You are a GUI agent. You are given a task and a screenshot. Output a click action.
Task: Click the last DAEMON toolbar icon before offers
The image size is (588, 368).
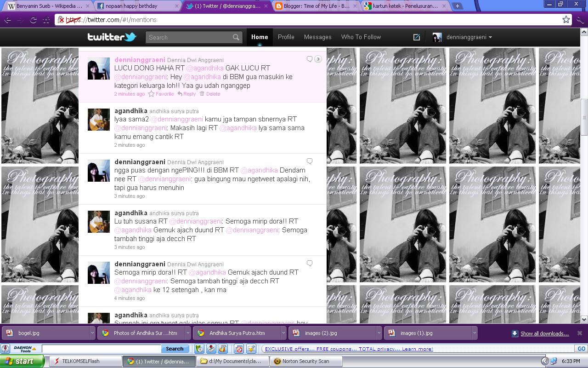pyautogui.click(x=251, y=349)
